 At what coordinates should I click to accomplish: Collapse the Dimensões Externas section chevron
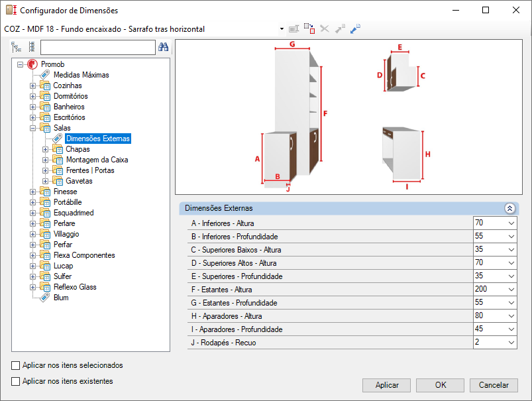509,208
